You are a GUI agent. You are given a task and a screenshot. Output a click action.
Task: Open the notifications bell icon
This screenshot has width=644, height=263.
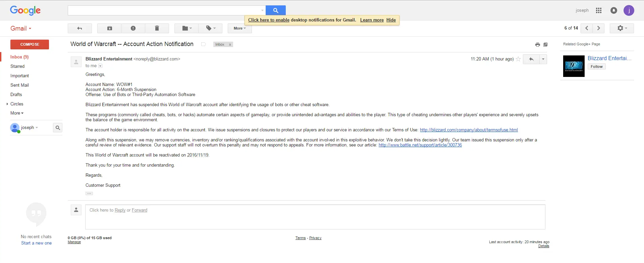point(614,10)
